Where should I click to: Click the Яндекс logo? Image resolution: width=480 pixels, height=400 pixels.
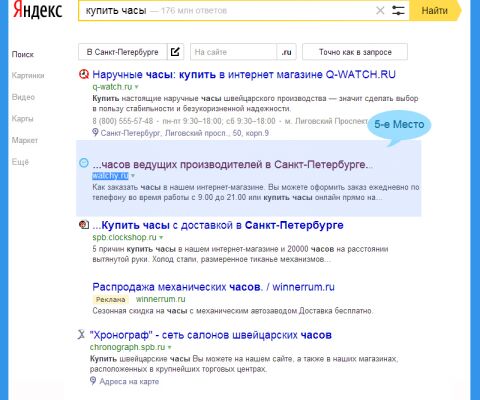pos(37,11)
